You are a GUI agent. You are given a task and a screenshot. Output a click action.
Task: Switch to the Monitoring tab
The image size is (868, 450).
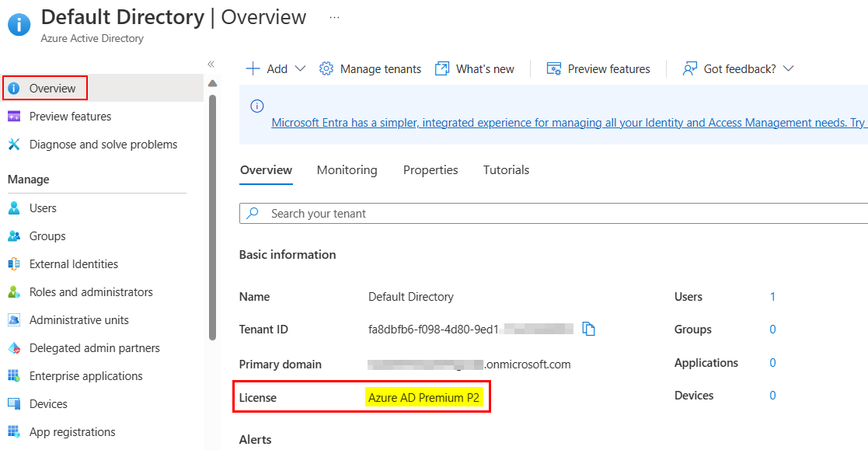pos(347,170)
